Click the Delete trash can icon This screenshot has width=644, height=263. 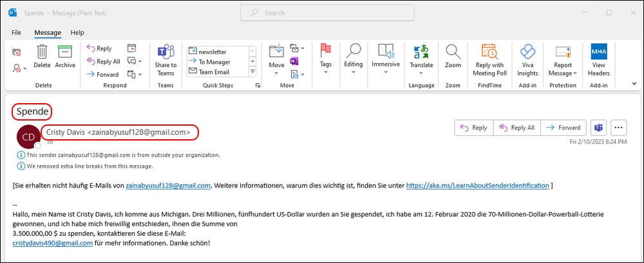[42, 52]
